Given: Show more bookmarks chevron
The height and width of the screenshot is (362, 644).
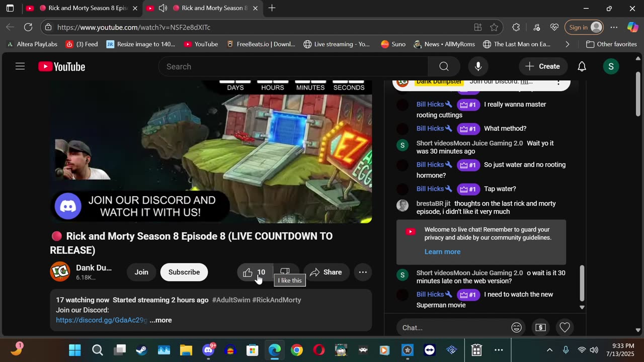Looking at the screenshot, I should (x=568, y=44).
